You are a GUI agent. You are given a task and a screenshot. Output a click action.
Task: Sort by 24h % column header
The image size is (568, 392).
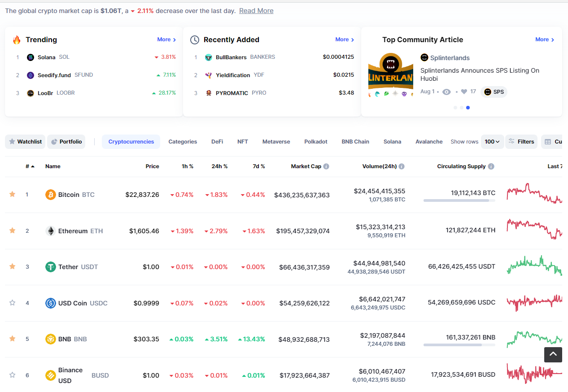coord(219,166)
